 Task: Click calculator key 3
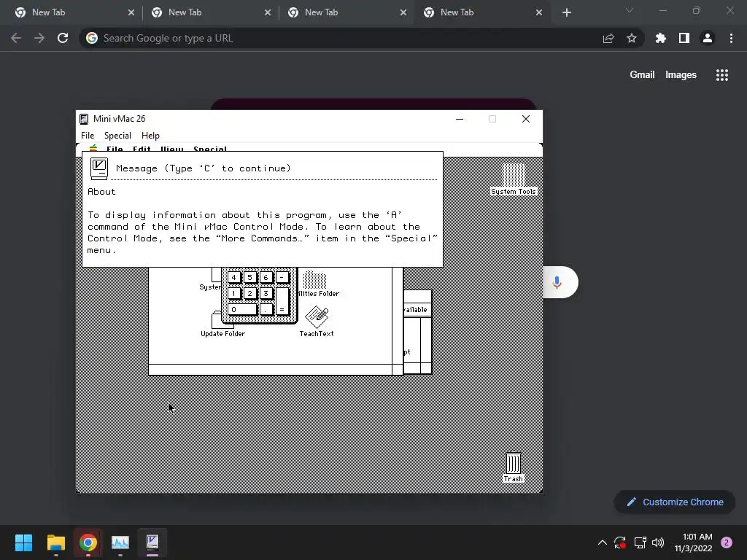pyautogui.click(x=266, y=293)
